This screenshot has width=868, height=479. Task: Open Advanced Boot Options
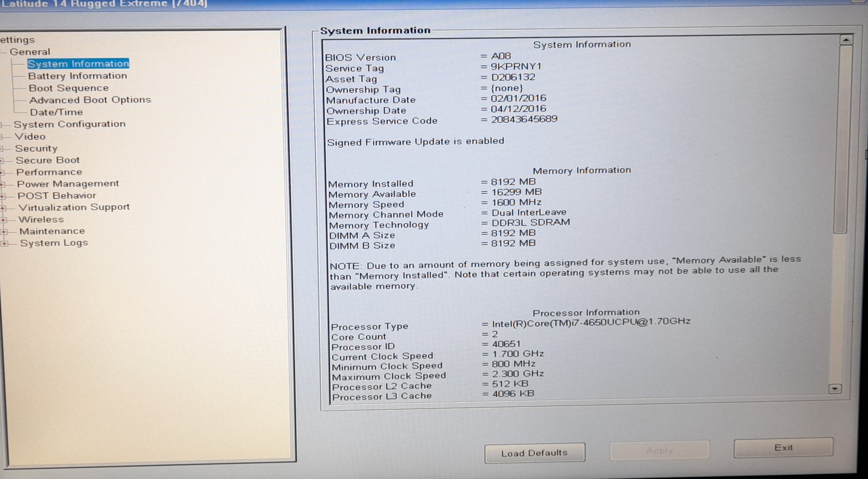point(90,100)
